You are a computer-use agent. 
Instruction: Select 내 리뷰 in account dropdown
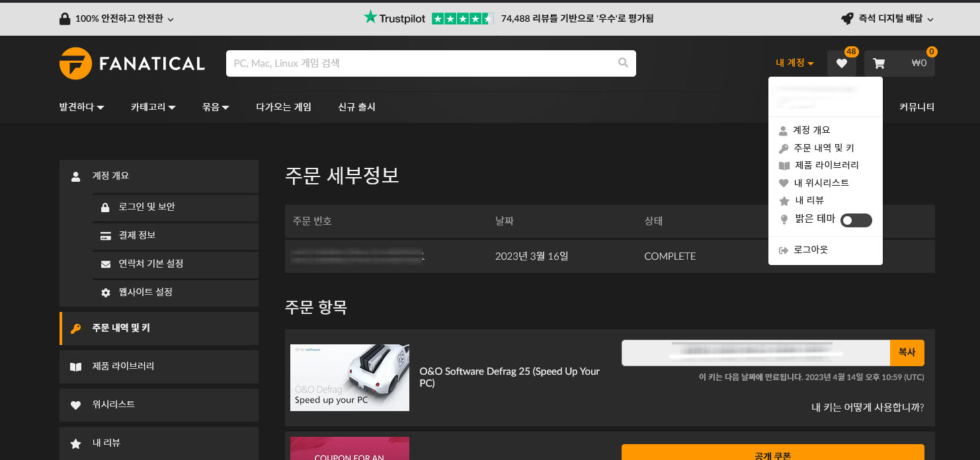[x=809, y=200]
